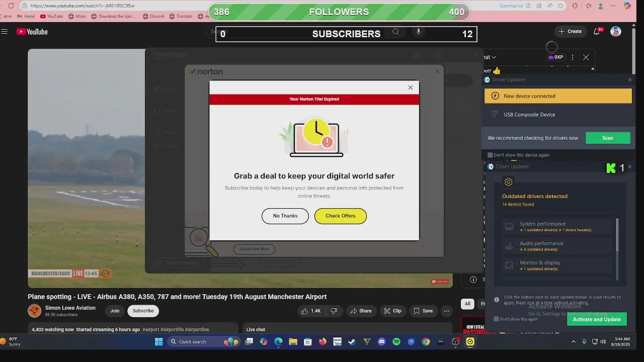Open browser settings and more ellipsis

(x=613, y=6)
